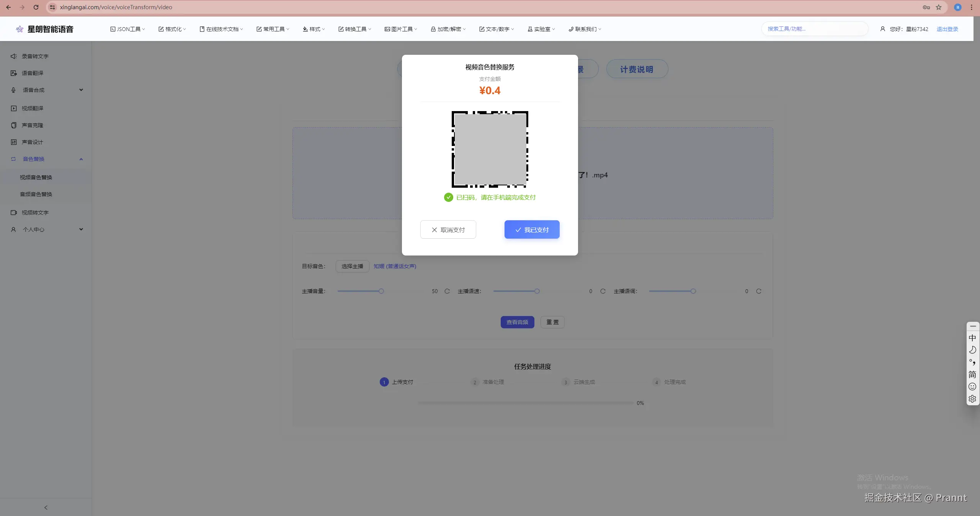Reset 主播语调 with the refresh icon

[759, 291]
